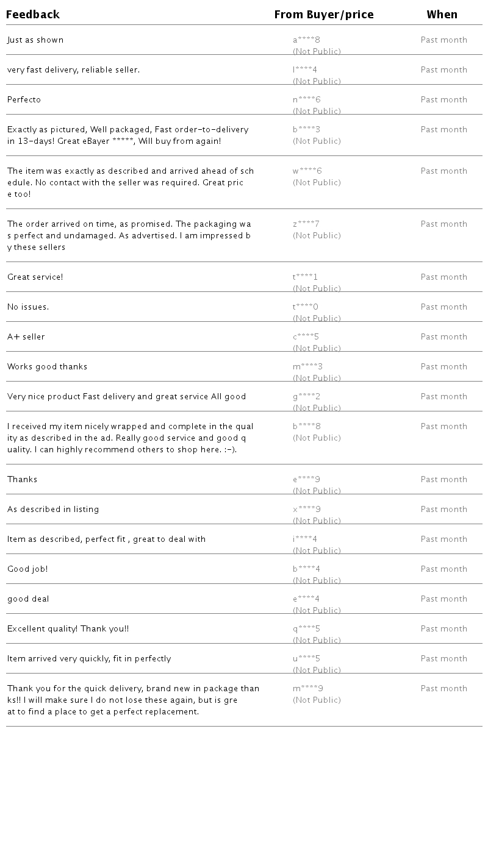This screenshot has width=488, height=868.
Task: Click buyer name l****4
Action: (305, 70)
